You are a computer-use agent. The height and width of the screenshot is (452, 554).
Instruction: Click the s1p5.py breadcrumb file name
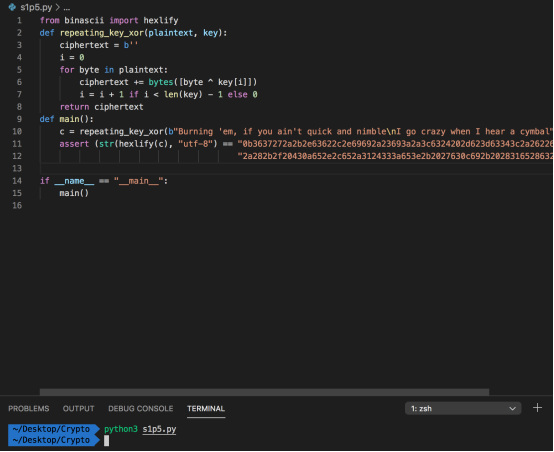point(36,7)
